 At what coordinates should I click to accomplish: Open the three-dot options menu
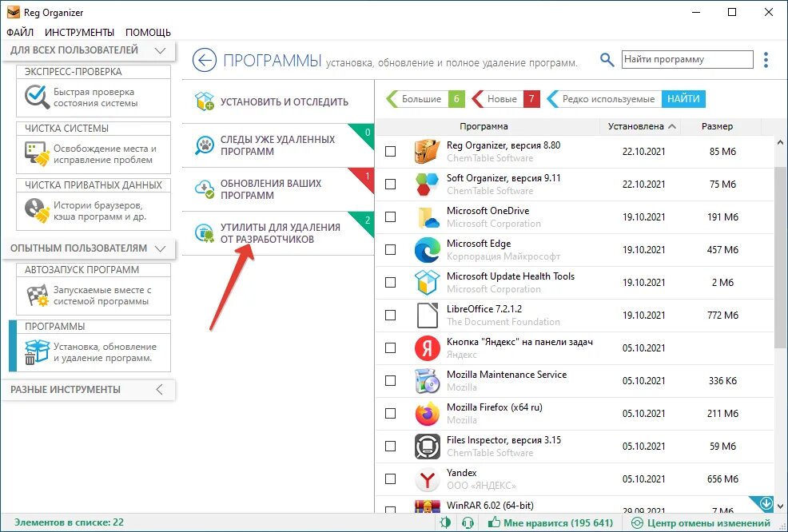point(766,60)
